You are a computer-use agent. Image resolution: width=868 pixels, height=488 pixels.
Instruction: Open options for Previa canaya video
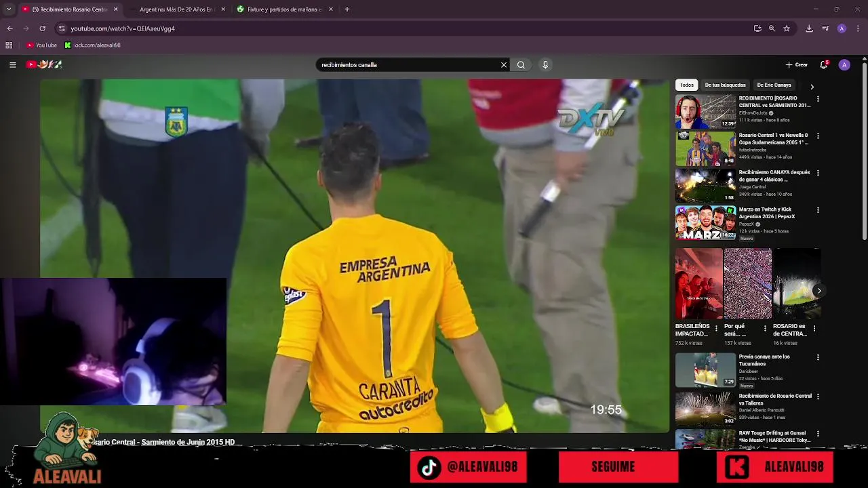click(x=818, y=357)
